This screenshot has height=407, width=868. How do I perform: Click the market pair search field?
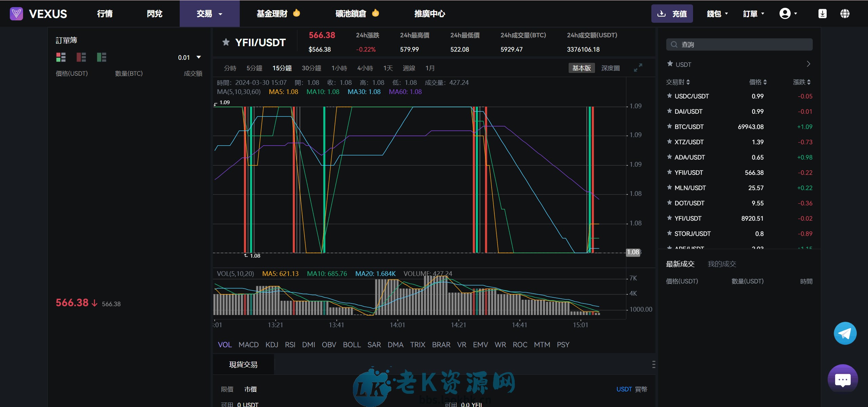739,44
